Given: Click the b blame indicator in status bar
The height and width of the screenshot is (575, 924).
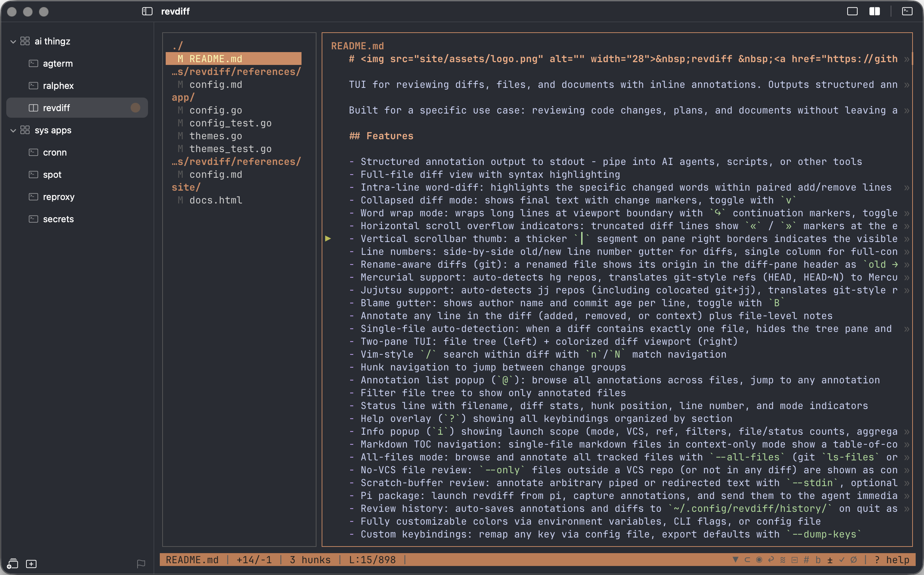Looking at the screenshot, I should point(818,559).
